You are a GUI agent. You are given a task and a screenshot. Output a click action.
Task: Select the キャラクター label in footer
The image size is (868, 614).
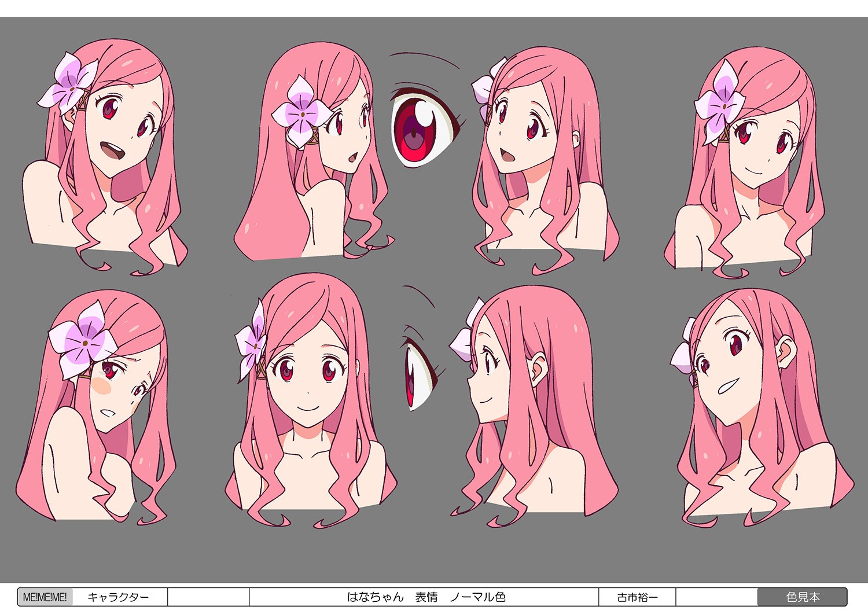[118, 597]
